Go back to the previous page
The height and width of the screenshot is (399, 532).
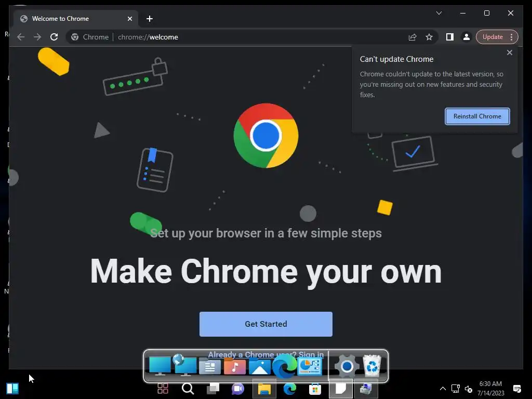click(x=21, y=37)
